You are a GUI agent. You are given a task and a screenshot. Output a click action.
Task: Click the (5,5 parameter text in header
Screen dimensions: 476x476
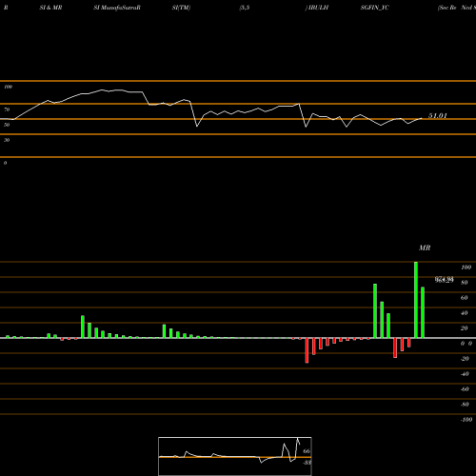(x=245, y=8)
